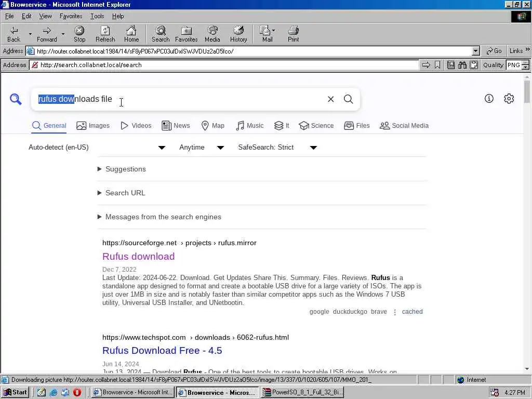The width and height of the screenshot is (532, 399).
Task: Click Show Desktop quick launch icon
Action: 42,392
